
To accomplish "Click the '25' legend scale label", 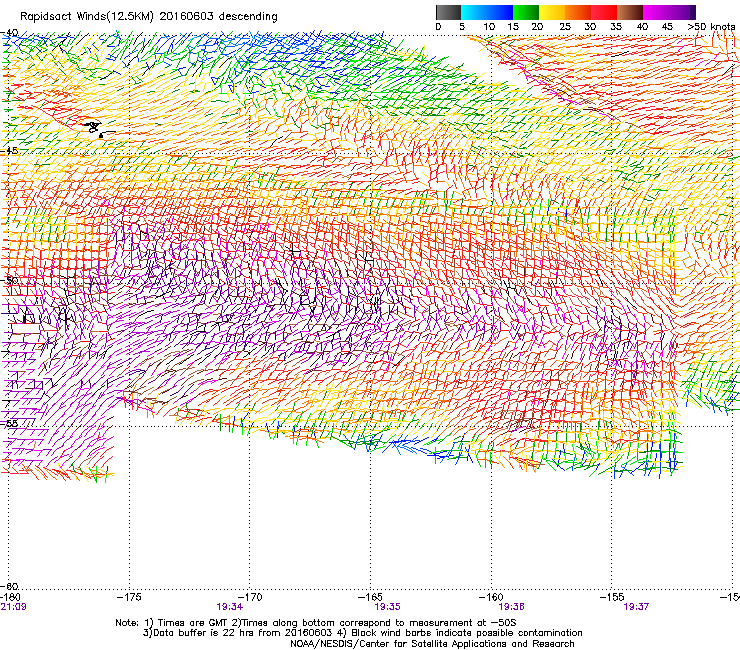I will pyautogui.click(x=565, y=27).
